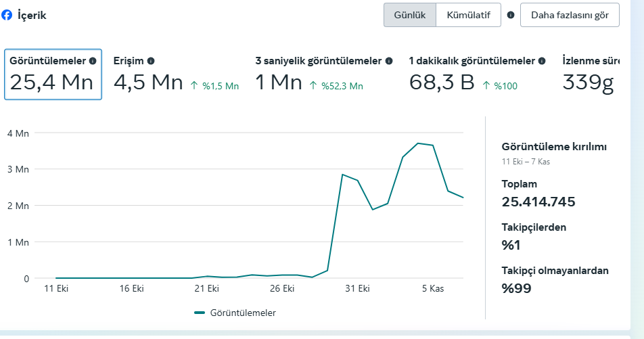The width and height of the screenshot is (644, 339).
Task: Click the 21 Eki date label
Action: [x=207, y=288]
